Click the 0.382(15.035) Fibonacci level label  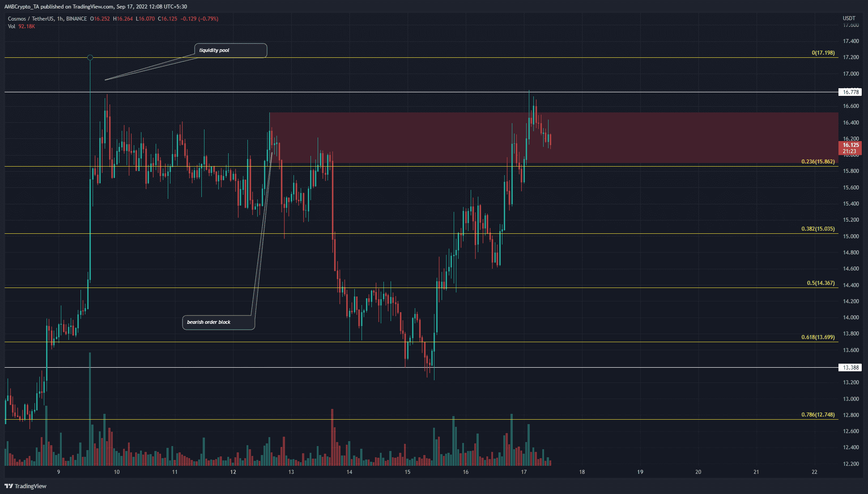point(818,229)
